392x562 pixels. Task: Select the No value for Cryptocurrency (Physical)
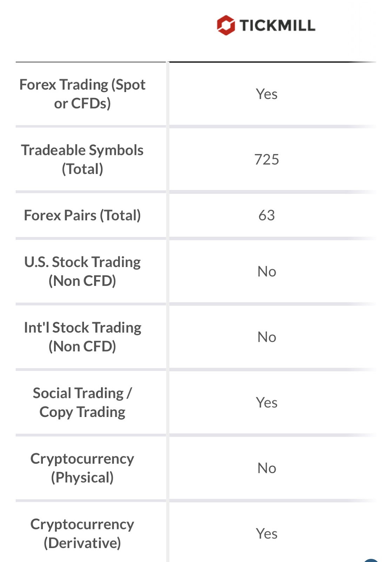267,468
